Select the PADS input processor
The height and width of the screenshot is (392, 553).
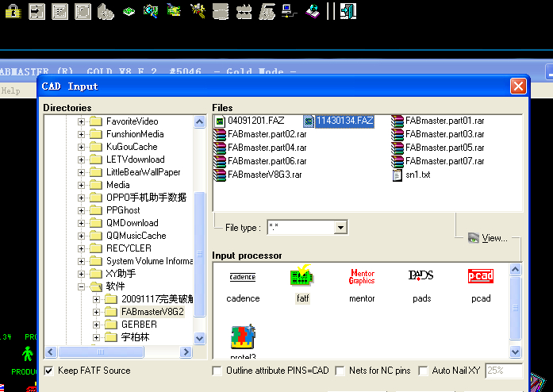(x=421, y=286)
